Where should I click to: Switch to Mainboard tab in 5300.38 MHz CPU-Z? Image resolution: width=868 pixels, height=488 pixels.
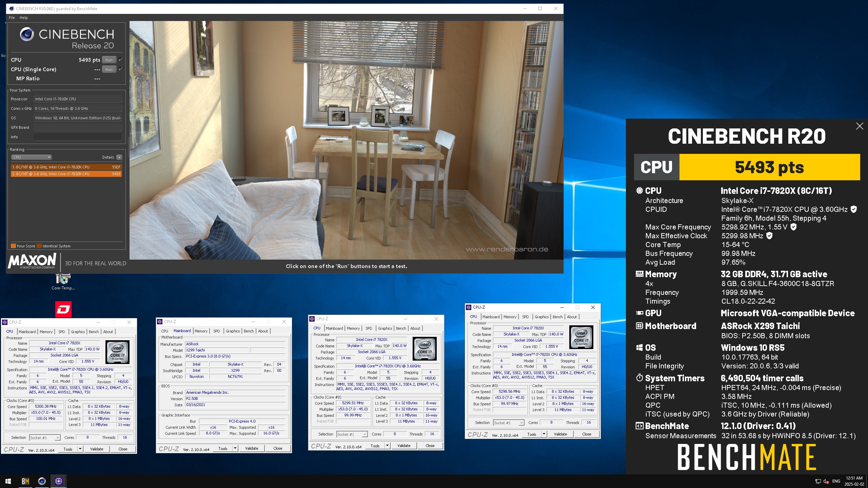[27, 332]
